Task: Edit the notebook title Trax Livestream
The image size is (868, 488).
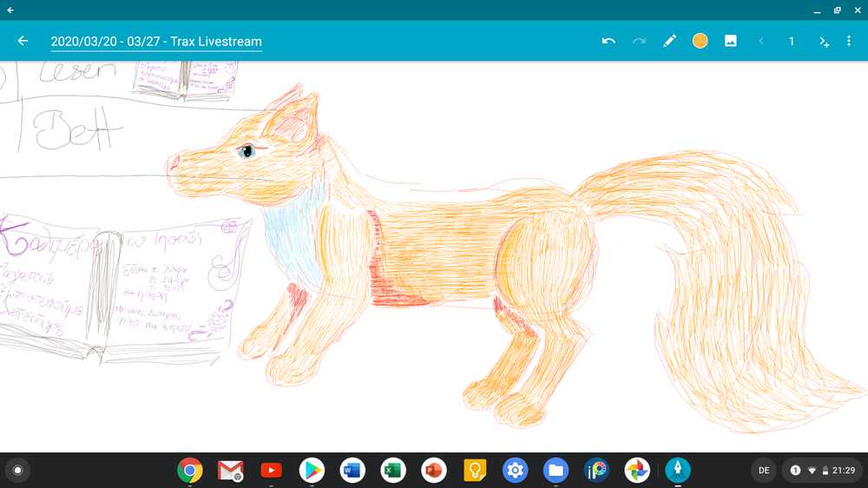Action: pos(156,42)
